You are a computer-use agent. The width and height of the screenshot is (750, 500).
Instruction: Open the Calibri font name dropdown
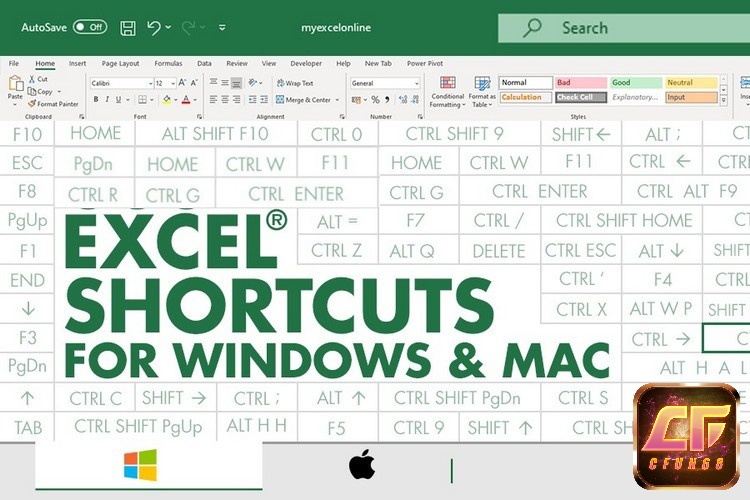click(x=150, y=83)
